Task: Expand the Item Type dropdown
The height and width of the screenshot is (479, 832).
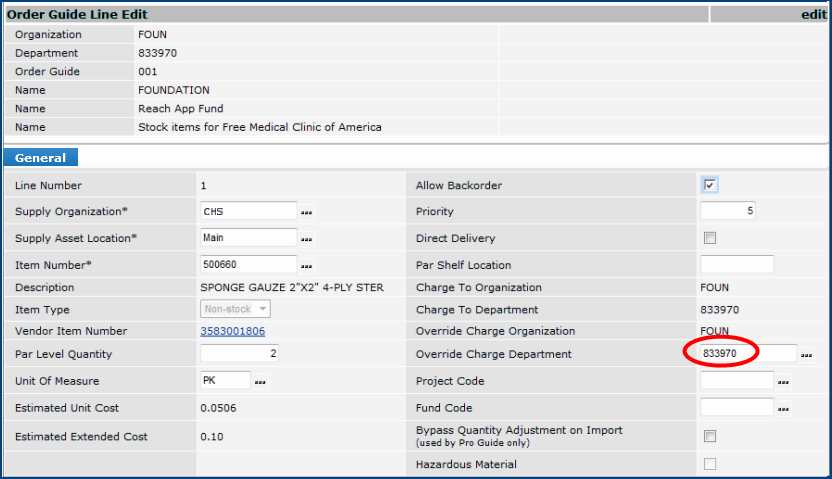Action: [x=235, y=310]
